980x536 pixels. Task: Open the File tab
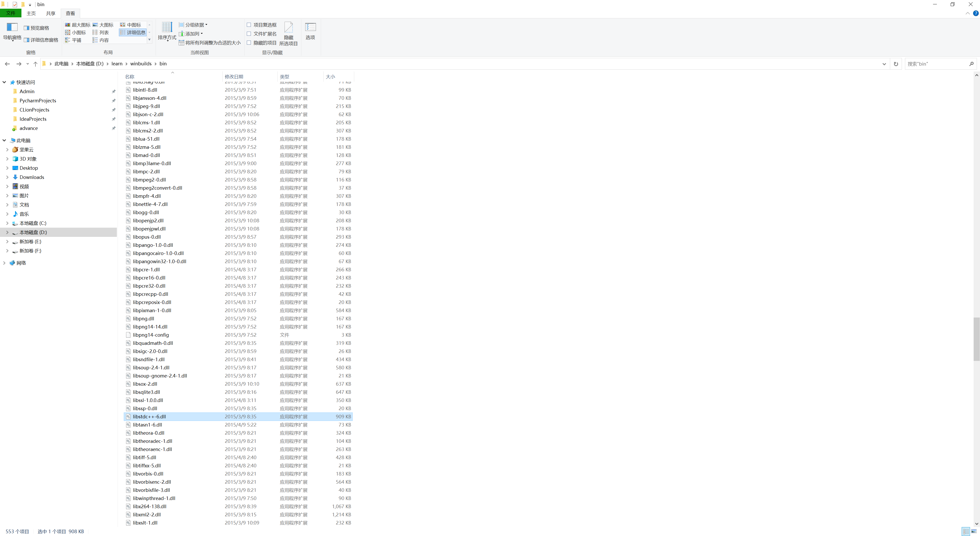(x=11, y=13)
